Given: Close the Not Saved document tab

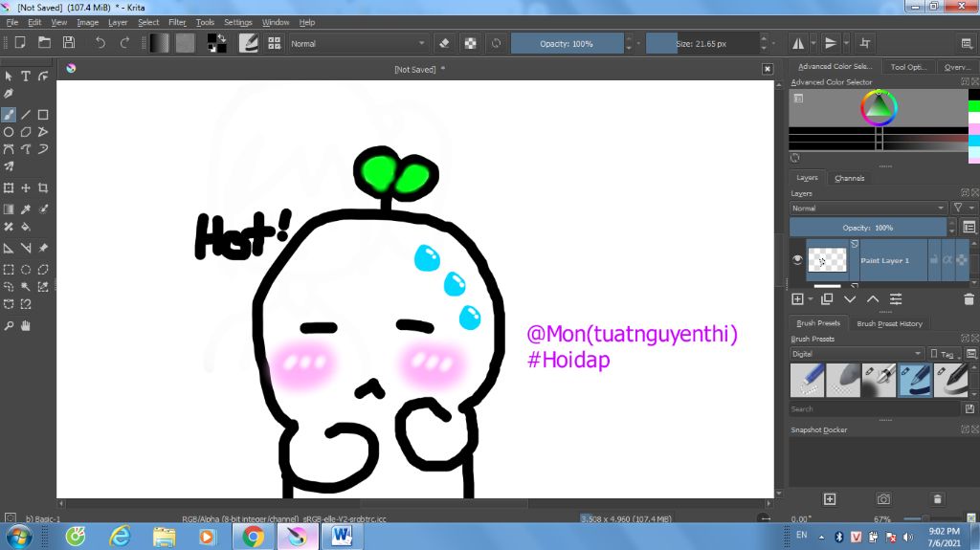Looking at the screenshot, I should point(768,69).
